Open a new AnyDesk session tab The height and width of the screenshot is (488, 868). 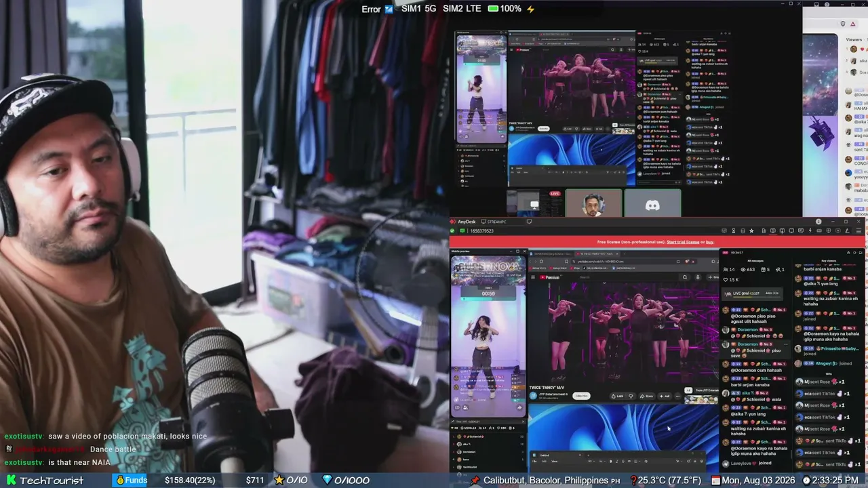coord(529,222)
